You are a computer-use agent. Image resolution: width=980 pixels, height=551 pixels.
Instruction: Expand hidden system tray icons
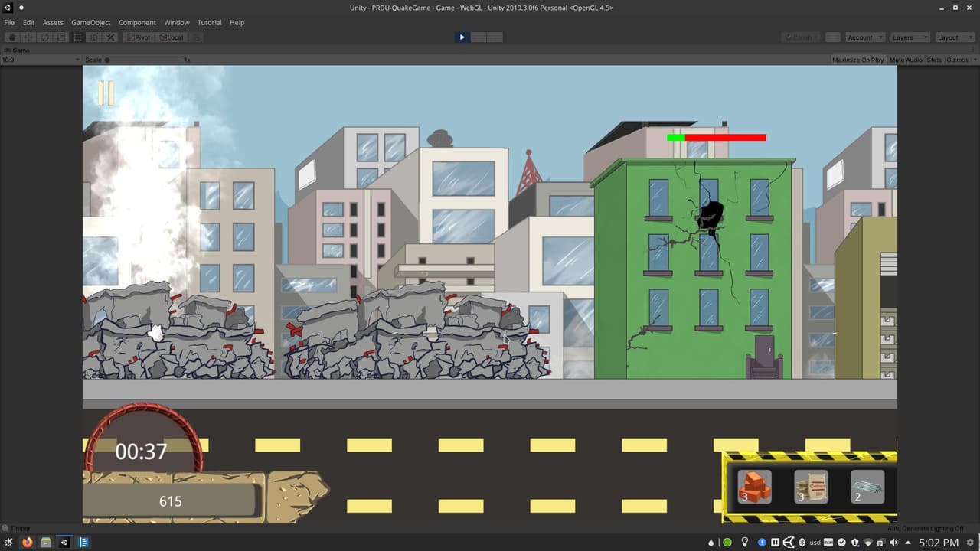pos(907,543)
